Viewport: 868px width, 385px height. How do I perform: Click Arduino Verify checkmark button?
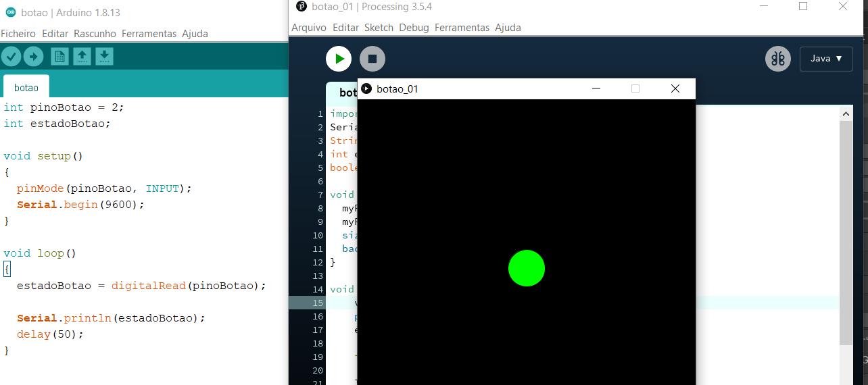tap(11, 57)
